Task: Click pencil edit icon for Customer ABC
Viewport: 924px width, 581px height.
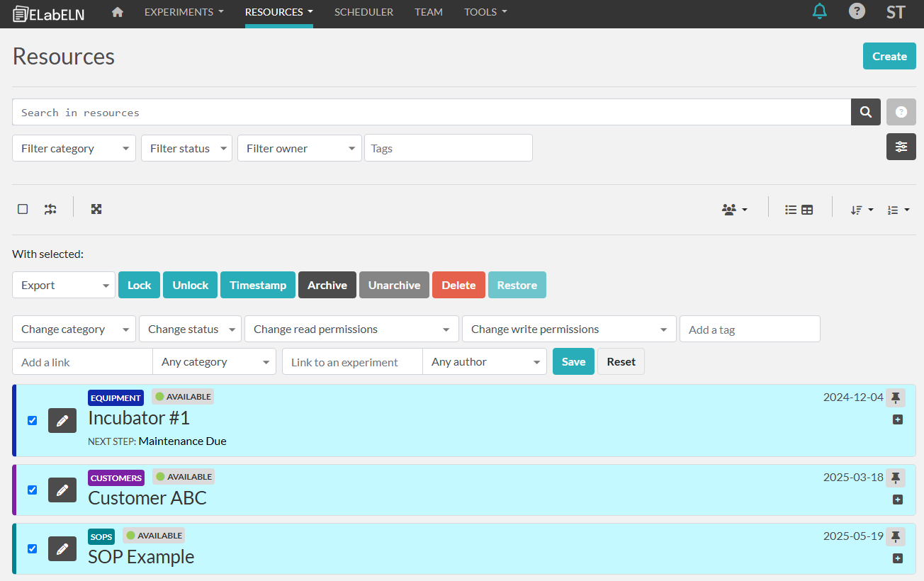Action: click(x=62, y=490)
